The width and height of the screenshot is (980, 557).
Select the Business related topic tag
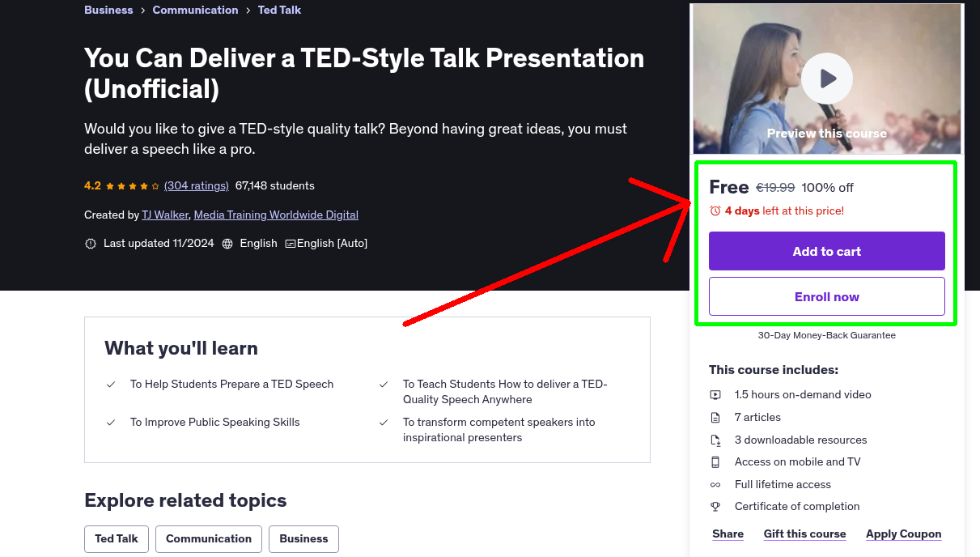(x=303, y=538)
